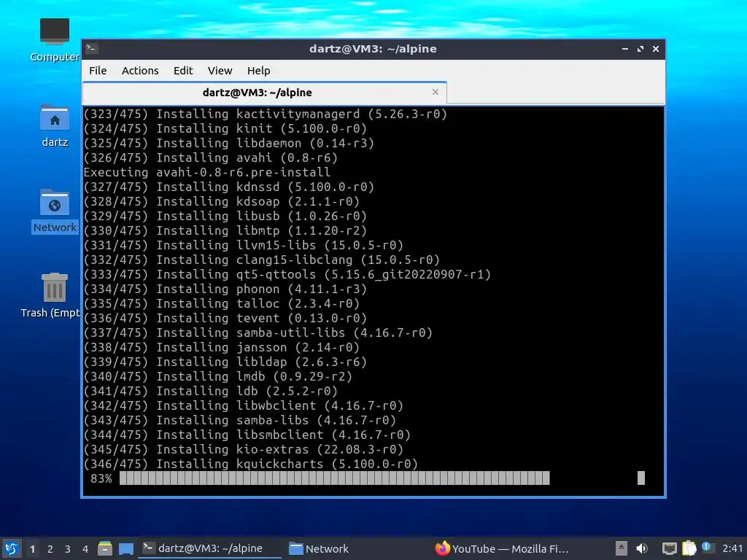
Task: Click the 83% progress percentage text
Action: click(101, 478)
